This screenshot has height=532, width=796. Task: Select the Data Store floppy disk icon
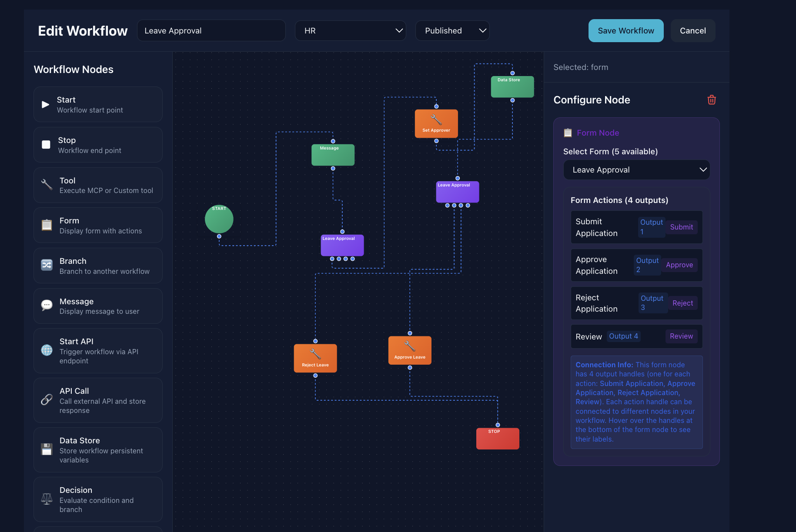46,449
